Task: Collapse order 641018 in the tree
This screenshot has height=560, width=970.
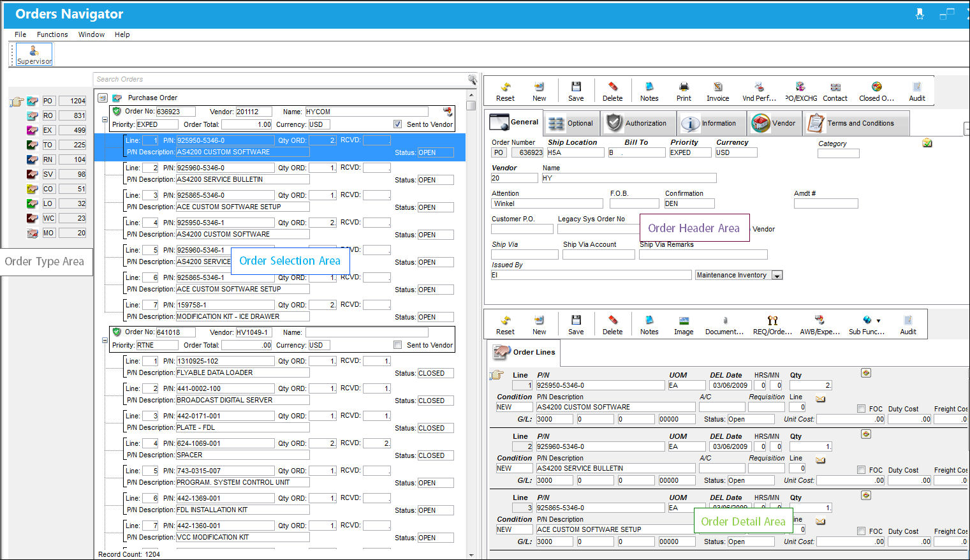Action: (x=105, y=341)
